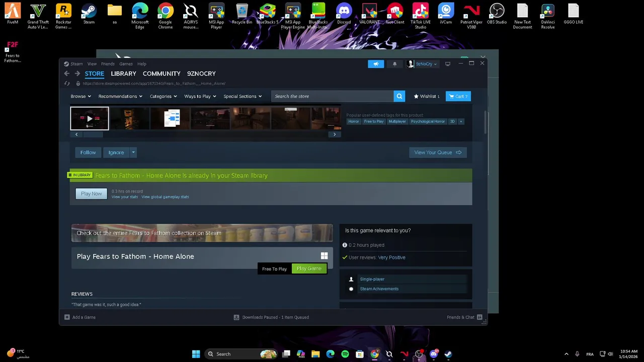
Task: Expand the Categories dropdown
Action: (163, 96)
